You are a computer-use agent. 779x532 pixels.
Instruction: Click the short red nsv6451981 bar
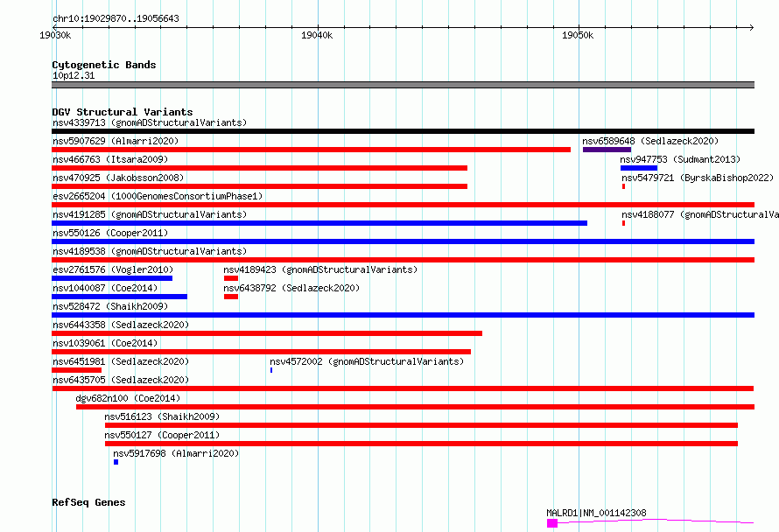click(x=76, y=370)
